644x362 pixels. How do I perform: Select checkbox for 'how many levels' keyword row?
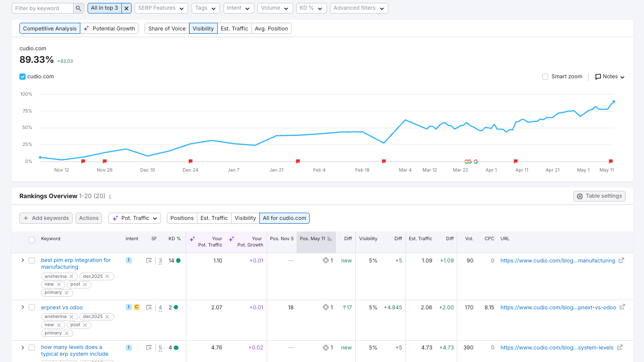(x=31, y=348)
